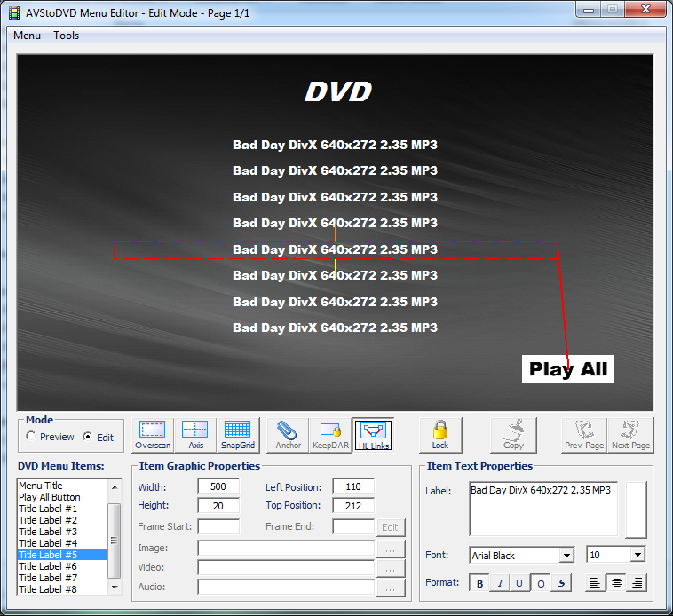673x616 pixels.
Task: Select the DVD title in preview
Action: point(338,91)
